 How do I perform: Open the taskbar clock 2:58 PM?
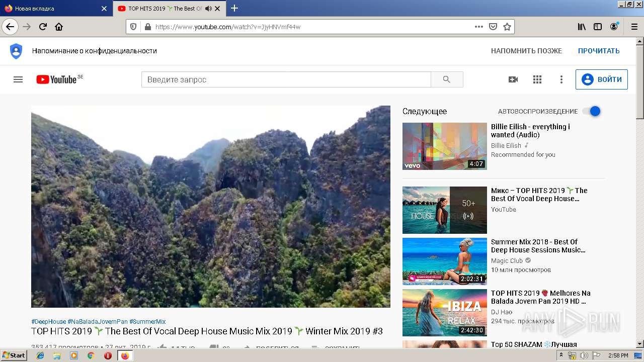pyautogui.click(x=618, y=355)
